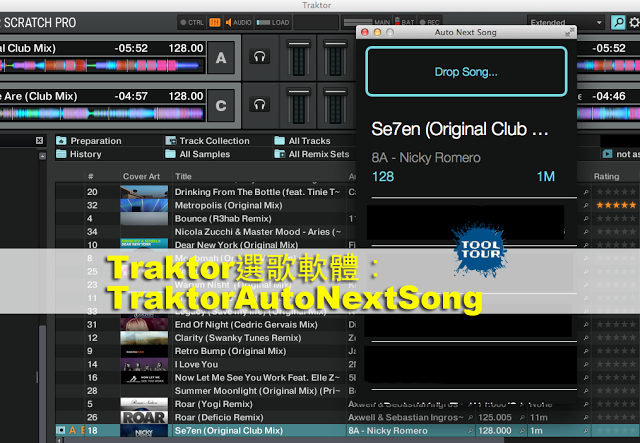Click the preview player play icon
Image resolution: width=640 pixels, height=443 pixels.
pos(607,154)
